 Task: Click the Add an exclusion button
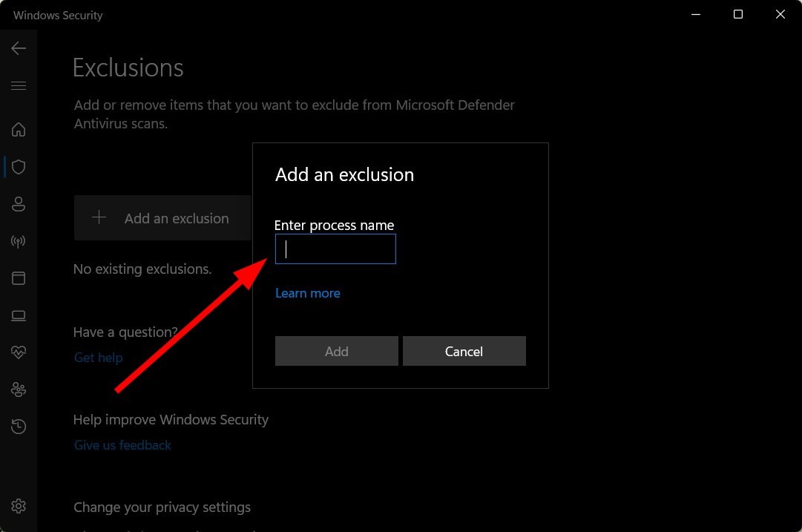coord(162,218)
